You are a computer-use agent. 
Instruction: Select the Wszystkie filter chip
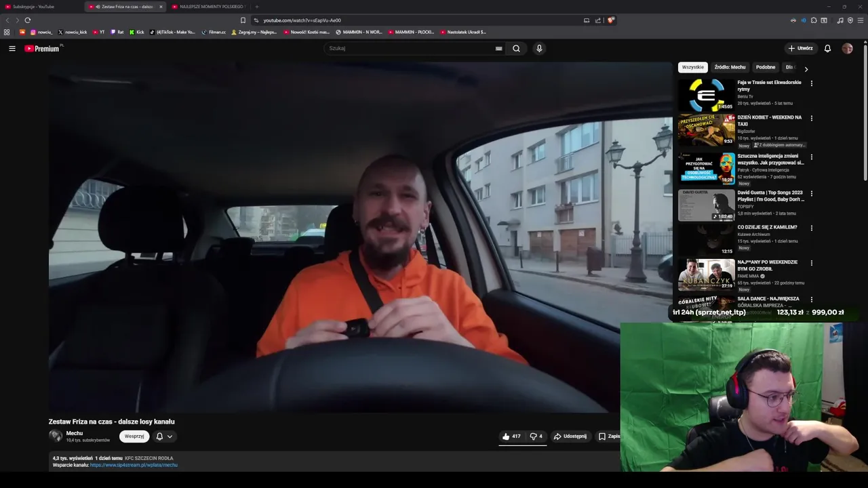693,67
